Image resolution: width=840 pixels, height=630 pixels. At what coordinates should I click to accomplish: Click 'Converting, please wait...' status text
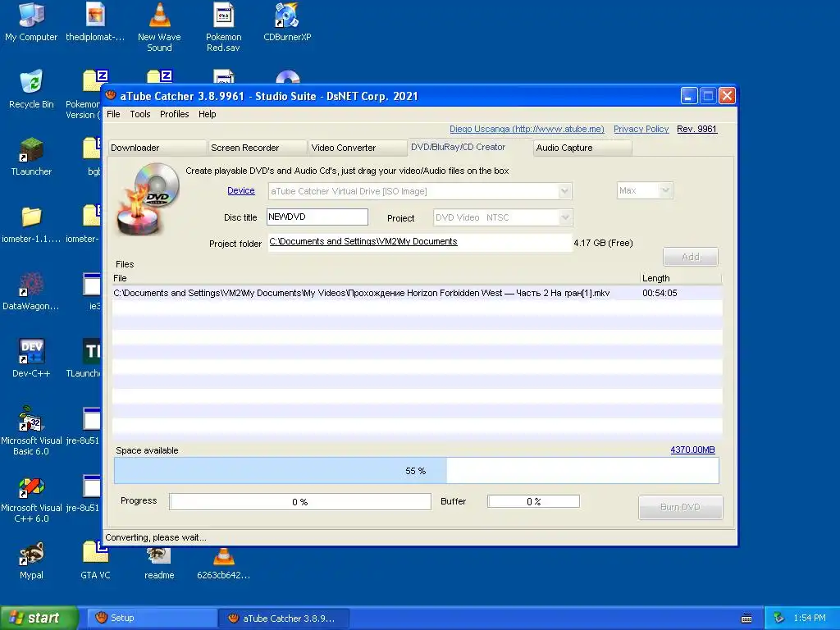[x=156, y=537]
